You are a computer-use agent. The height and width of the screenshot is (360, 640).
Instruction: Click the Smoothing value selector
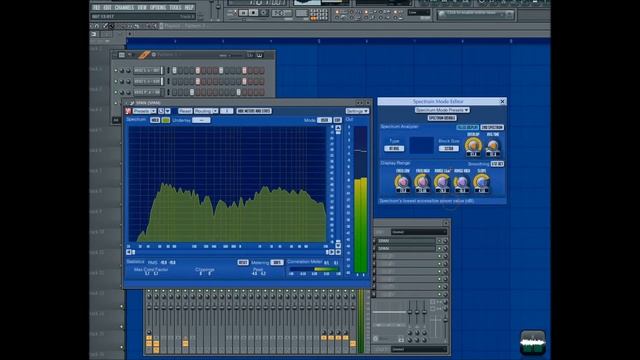coord(497,164)
